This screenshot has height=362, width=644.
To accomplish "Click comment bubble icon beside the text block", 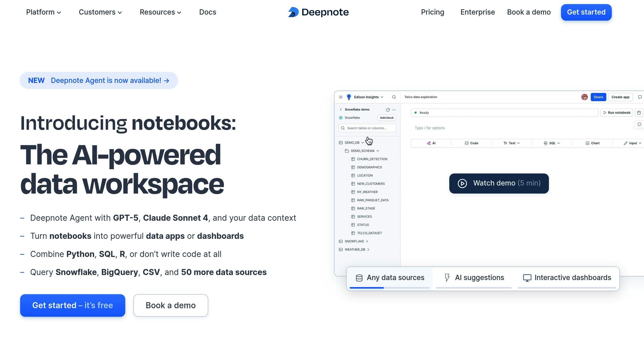I will 639,124.
